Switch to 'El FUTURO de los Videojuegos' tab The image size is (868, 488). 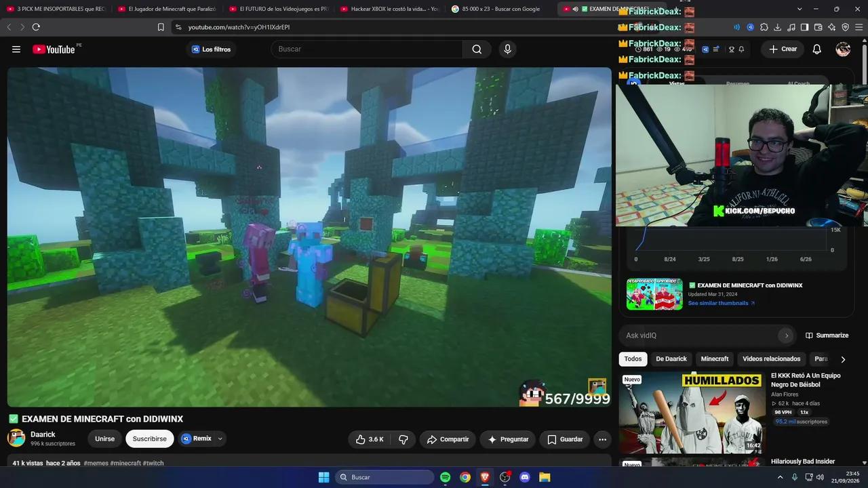point(278,9)
